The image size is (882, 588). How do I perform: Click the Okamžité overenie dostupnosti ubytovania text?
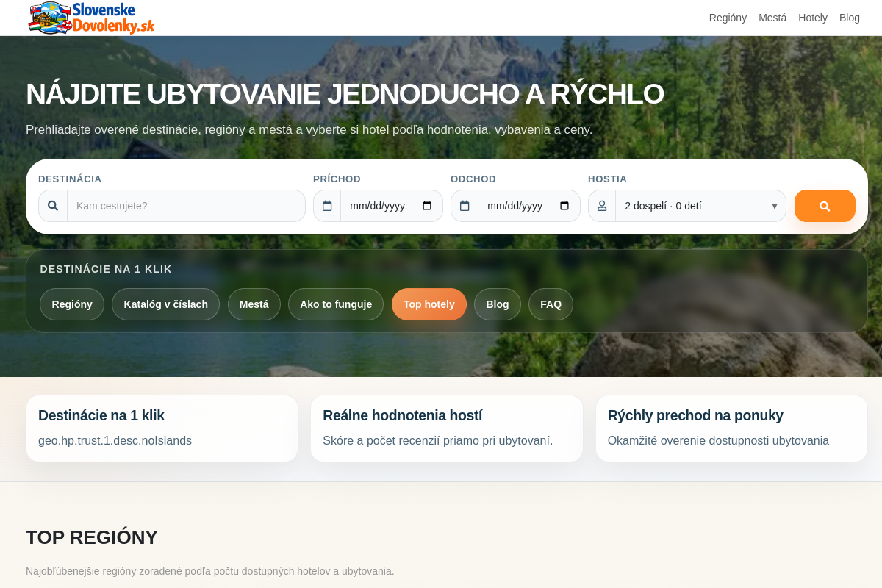[718, 441]
